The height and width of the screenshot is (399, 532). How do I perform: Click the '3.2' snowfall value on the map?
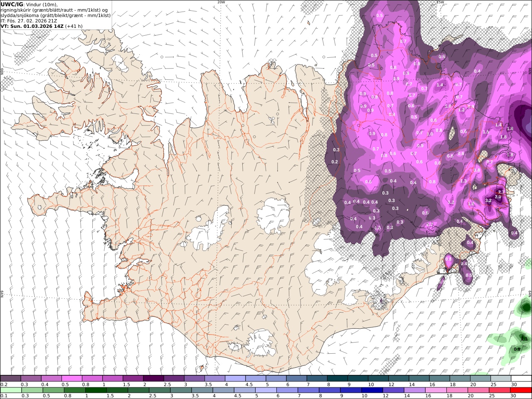pyautogui.click(x=488, y=200)
